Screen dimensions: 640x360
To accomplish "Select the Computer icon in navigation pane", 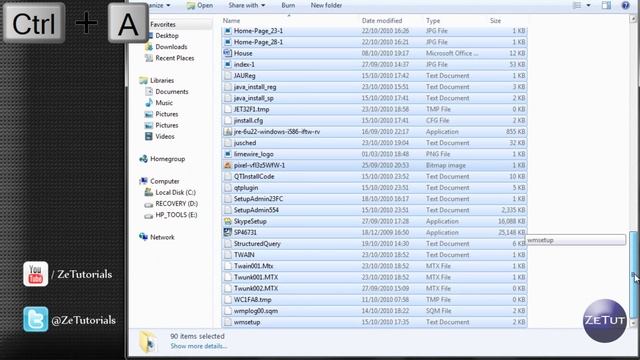I will 143,181.
